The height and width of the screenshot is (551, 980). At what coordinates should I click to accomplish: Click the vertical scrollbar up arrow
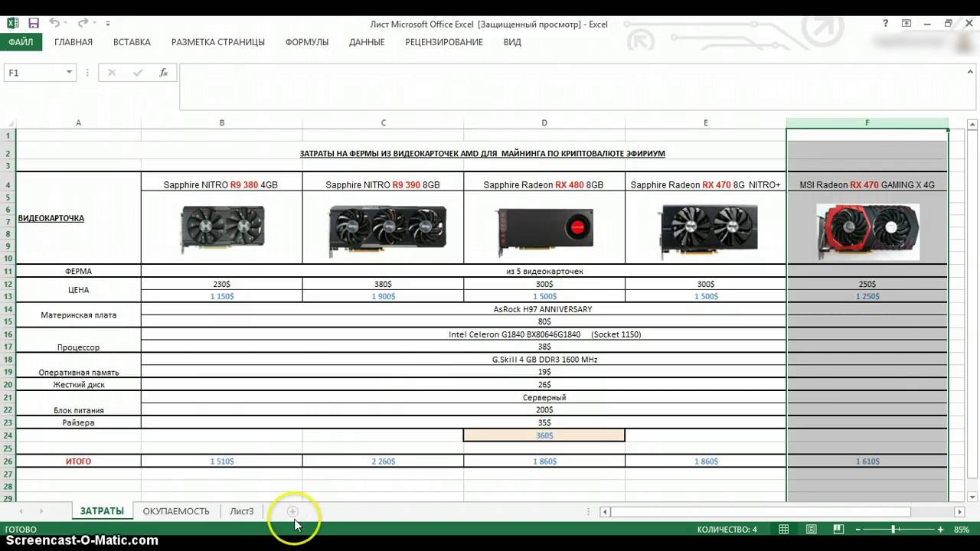click(972, 123)
